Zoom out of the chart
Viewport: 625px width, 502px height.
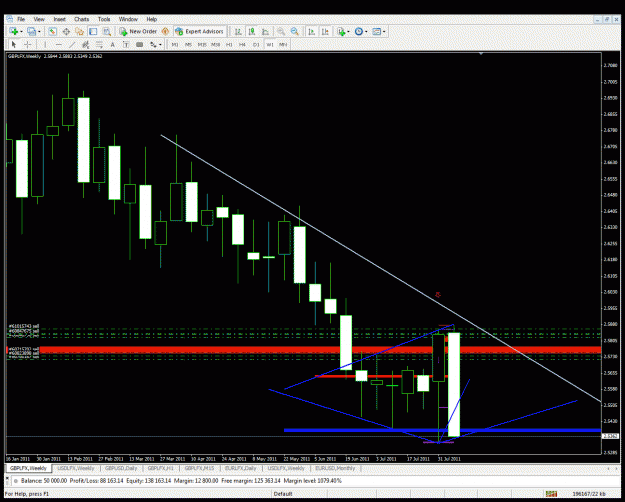click(x=295, y=31)
